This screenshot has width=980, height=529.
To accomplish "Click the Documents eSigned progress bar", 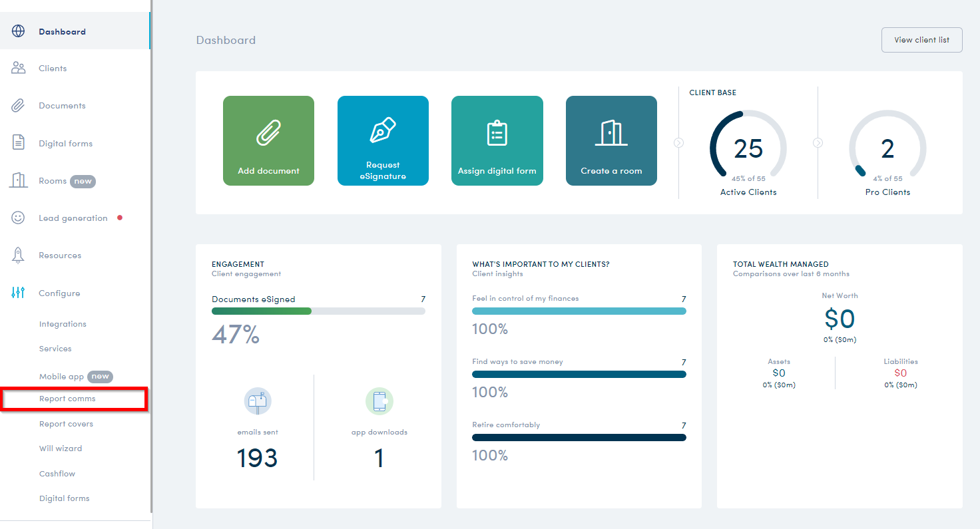I will pos(318,311).
